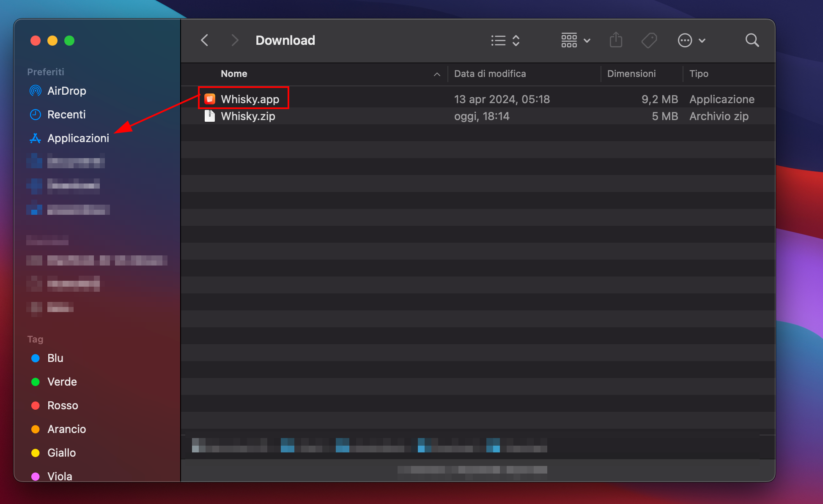Minimize the Finder window
Image resolution: width=823 pixels, height=504 pixels.
click(x=52, y=41)
